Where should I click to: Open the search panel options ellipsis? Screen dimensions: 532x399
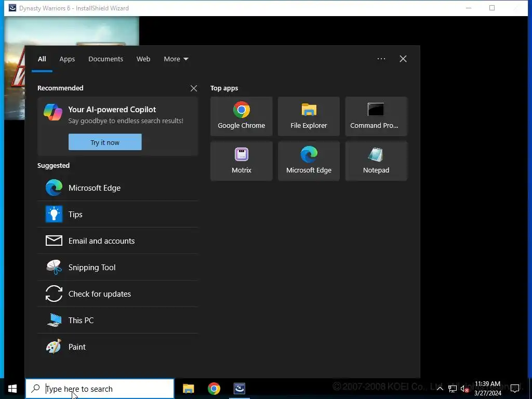tap(381, 59)
